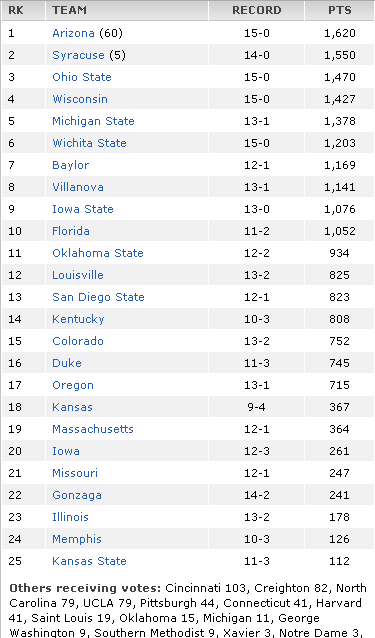Click the Wichita State link
The height and width of the screenshot is (638, 375).
89,143
